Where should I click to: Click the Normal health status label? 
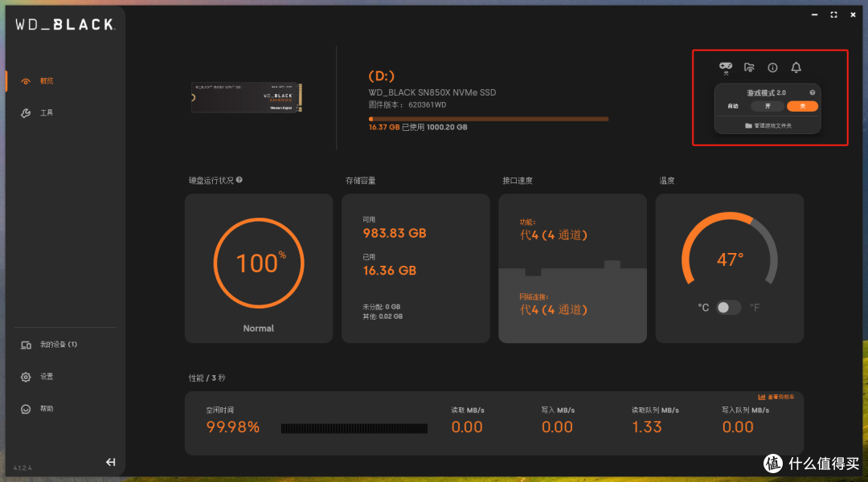259,328
